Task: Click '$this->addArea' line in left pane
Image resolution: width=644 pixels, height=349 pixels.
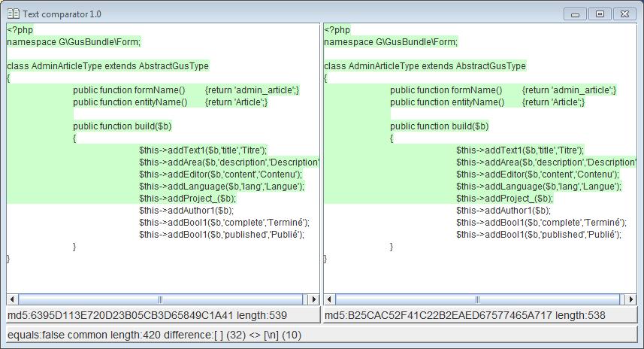Action: tap(229, 162)
